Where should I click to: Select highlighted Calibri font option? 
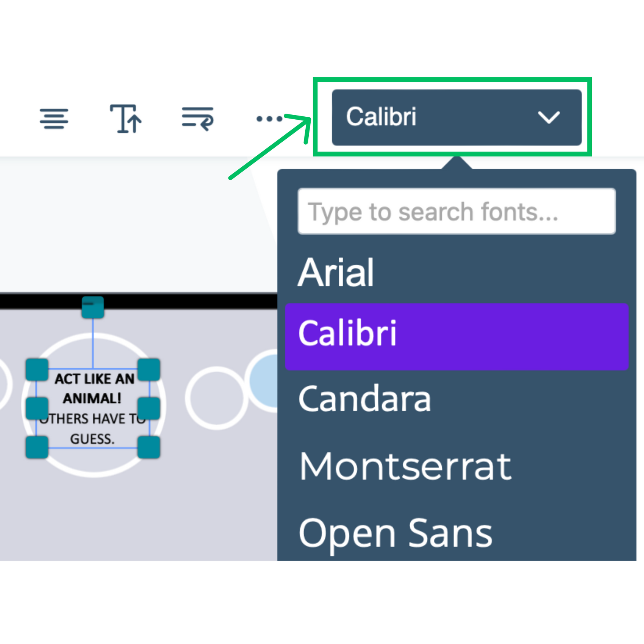click(x=456, y=336)
